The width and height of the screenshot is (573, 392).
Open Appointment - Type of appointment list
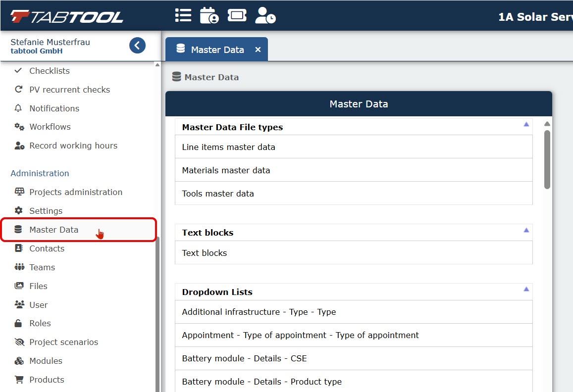pos(354,336)
